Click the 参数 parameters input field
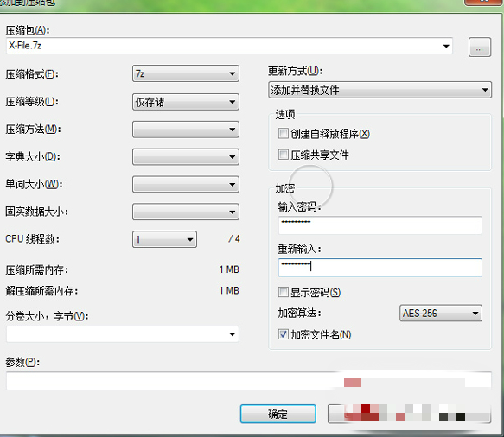Image resolution: width=504 pixels, height=437 pixels. click(248, 381)
